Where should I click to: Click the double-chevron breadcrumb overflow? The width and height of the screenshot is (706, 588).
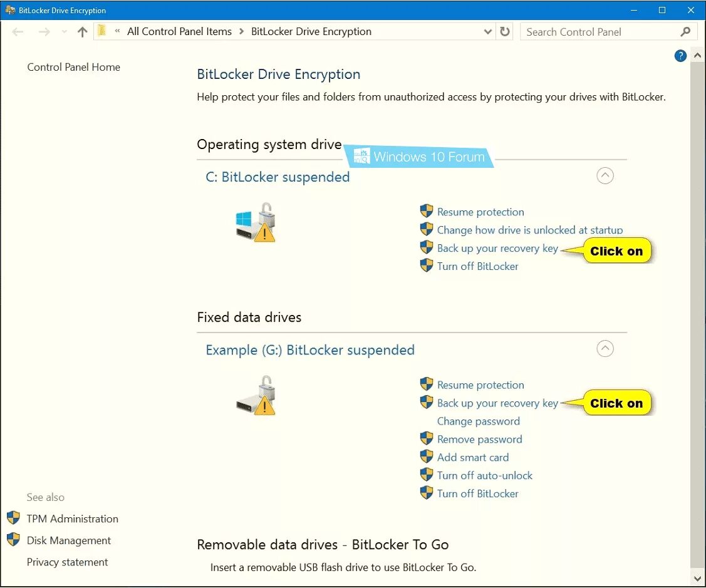click(x=117, y=31)
